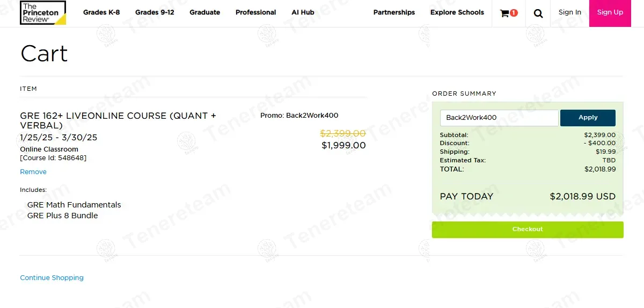
Task: Click the Continue Shopping link
Action: click(52, 278)
